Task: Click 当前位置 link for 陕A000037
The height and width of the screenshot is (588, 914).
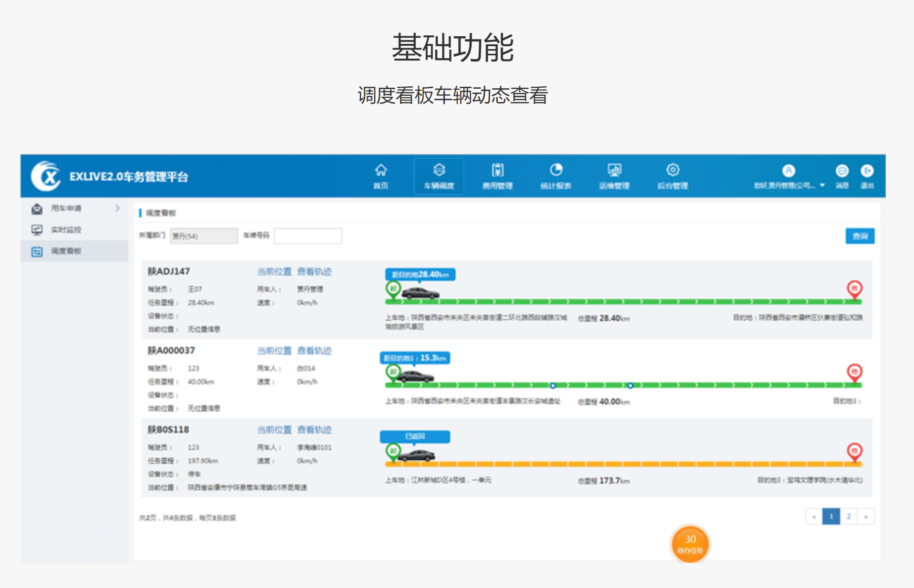Action: 274,351
